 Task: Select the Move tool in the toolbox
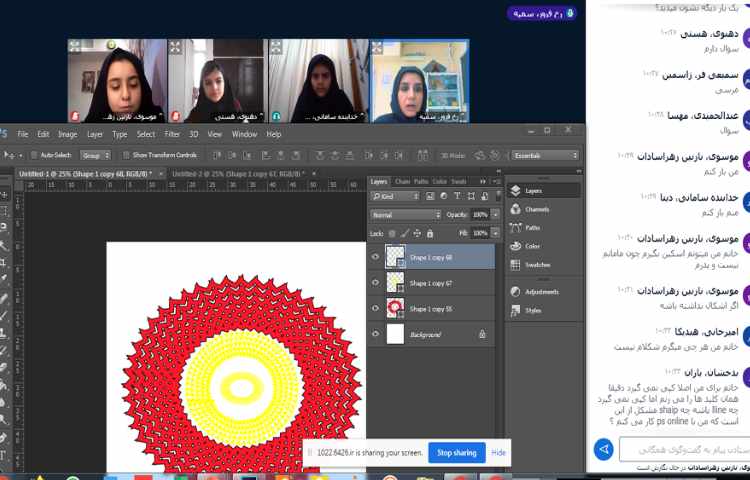pyautogui.click(x=4, y=195)
